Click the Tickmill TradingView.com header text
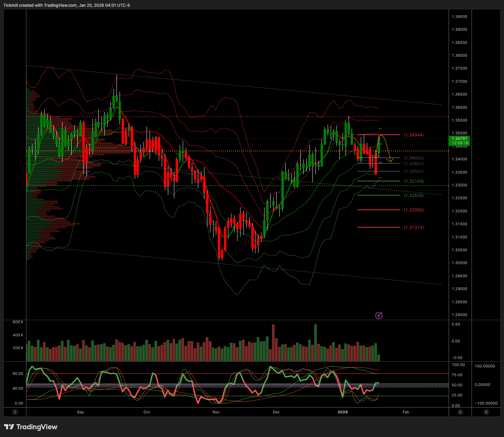504x437 pixels. tap(67, 5)
